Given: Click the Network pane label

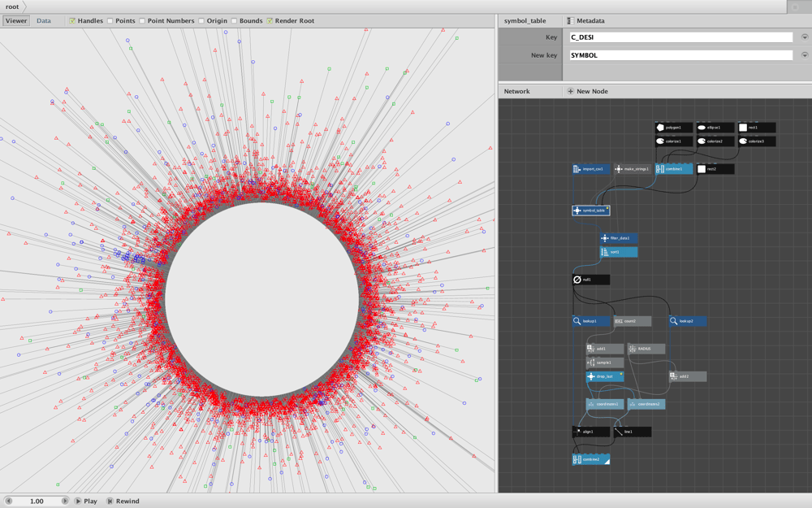Looking at the screenshot, I should click(516, 91).
